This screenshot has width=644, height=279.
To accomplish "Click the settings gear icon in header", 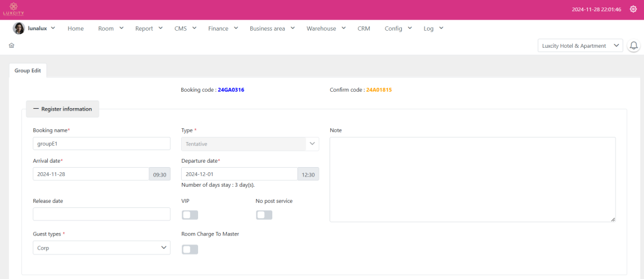I will click(x=633, y=9).
